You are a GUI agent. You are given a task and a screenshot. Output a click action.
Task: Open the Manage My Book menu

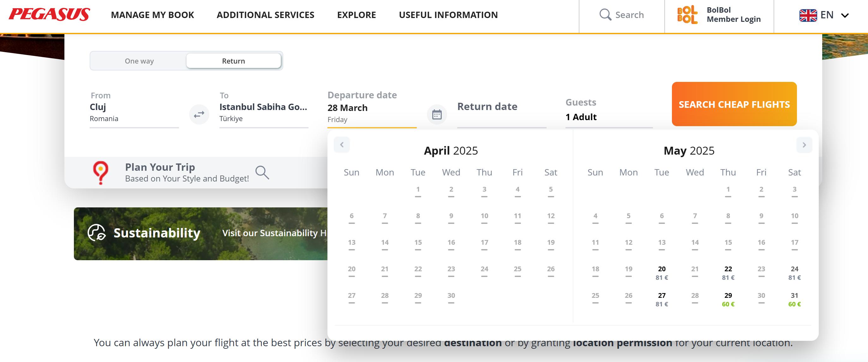(152, 15)
